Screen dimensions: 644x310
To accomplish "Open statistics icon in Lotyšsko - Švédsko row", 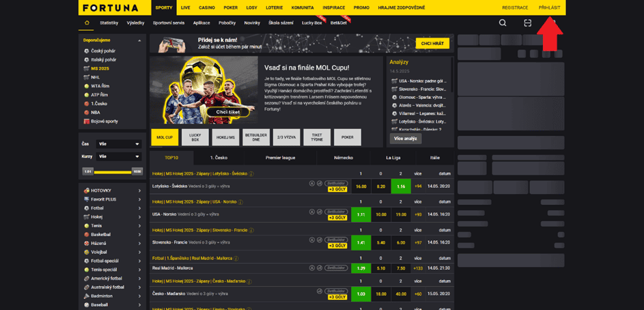I will [320, 184].
